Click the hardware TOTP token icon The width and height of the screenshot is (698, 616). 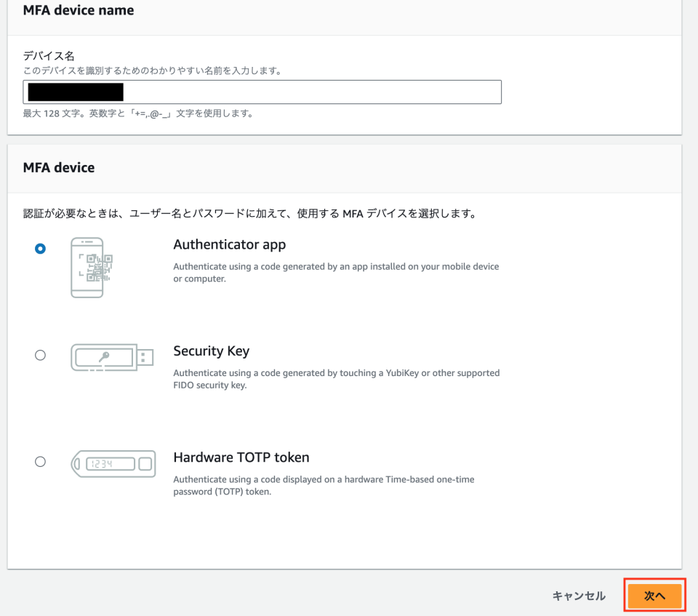pyautogui.click(x=113, y=463)
